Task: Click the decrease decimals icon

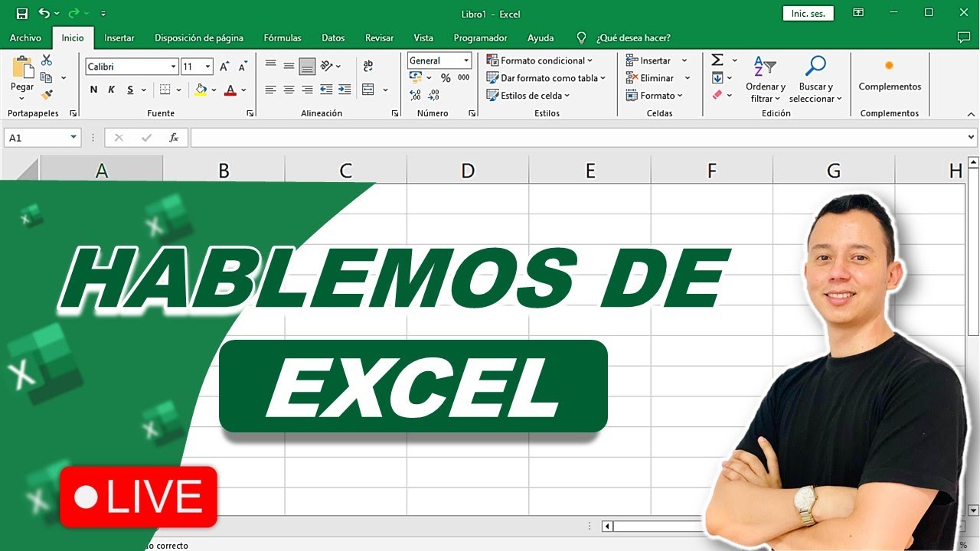Action: point(433,96)
